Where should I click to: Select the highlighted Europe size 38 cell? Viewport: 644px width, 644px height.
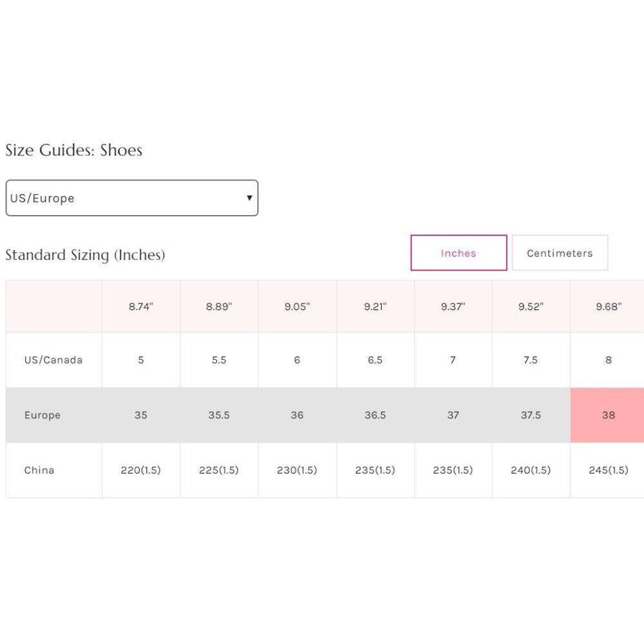coord(608,415)
